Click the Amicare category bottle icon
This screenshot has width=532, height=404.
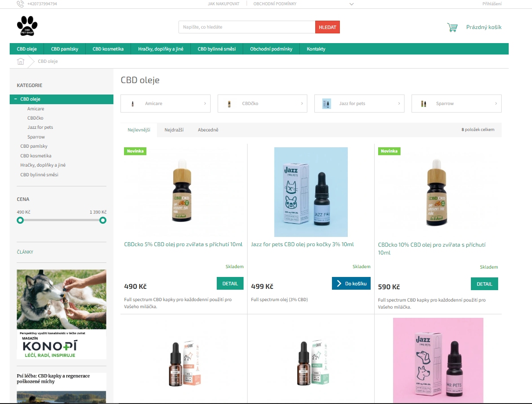[x=132, y=104]
